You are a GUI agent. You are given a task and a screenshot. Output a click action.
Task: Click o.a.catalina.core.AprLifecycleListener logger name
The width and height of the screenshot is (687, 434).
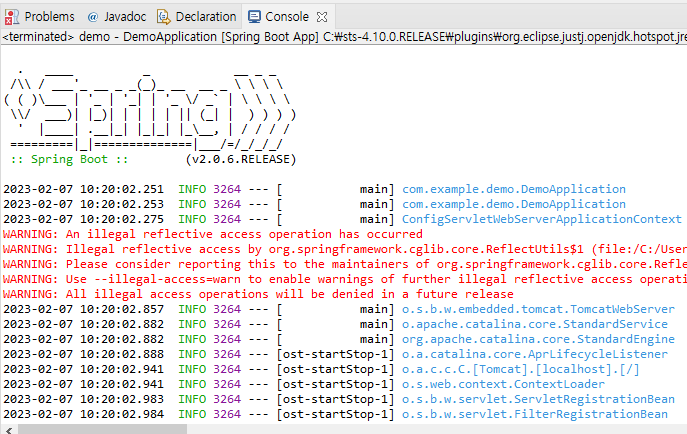[x=535, y=354]
